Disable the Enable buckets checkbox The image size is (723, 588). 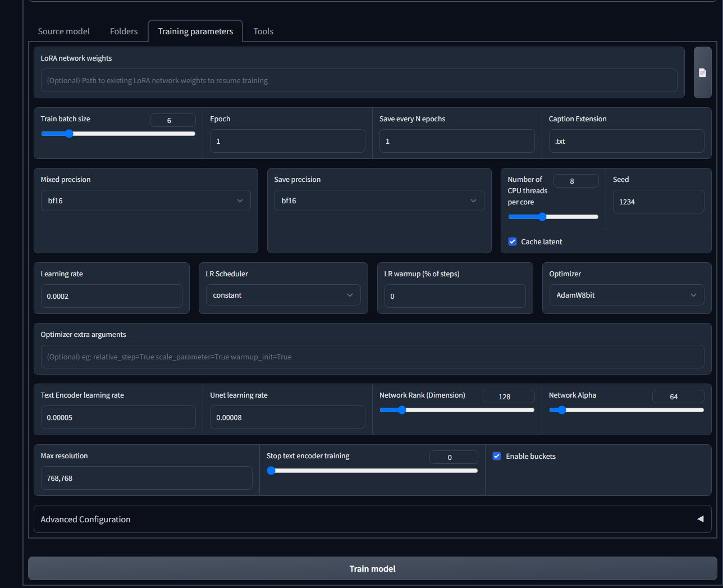point(497,456)
